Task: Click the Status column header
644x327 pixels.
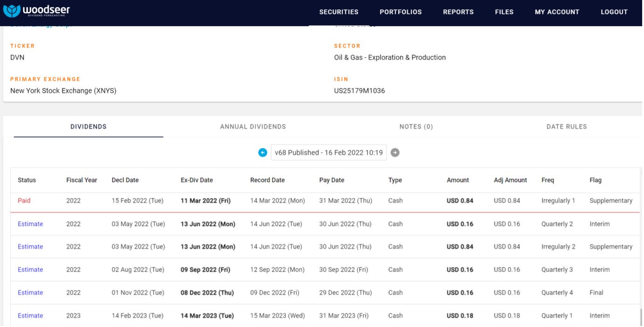Action: (27, 180)
